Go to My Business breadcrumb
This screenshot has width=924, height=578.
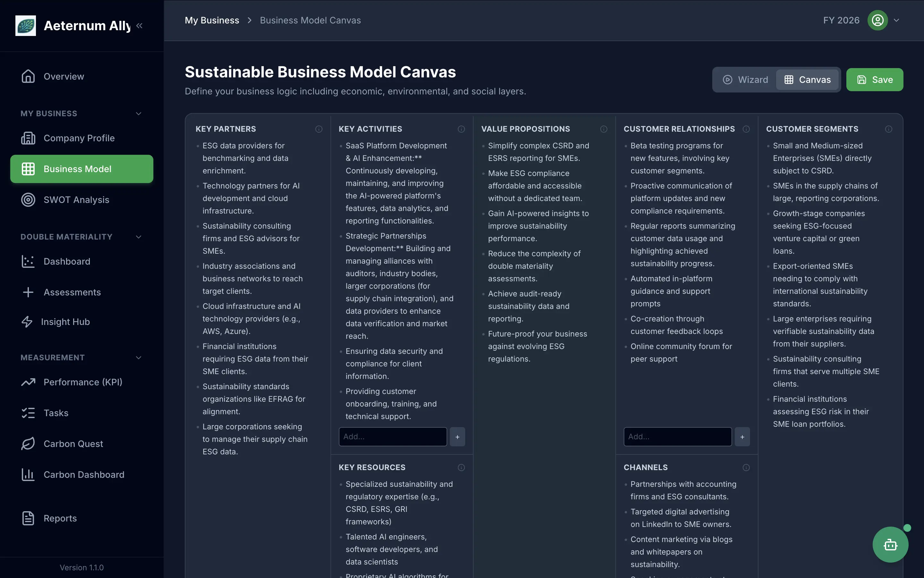tap(212, 20)
